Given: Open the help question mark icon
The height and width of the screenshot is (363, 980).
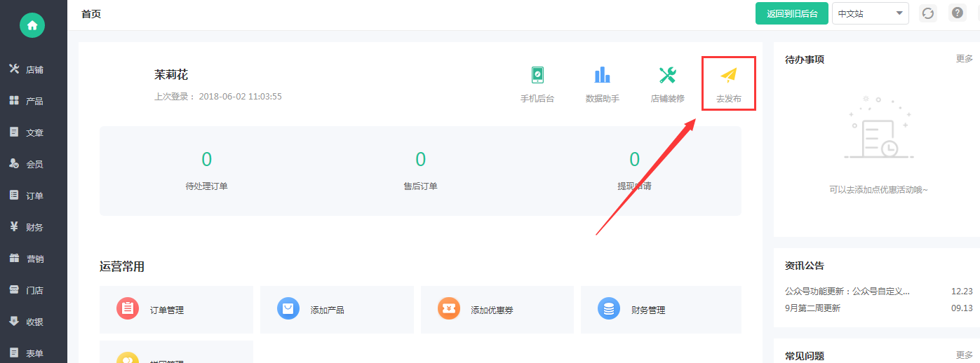Looking at the screenshot, I should (x=957, y=13).
